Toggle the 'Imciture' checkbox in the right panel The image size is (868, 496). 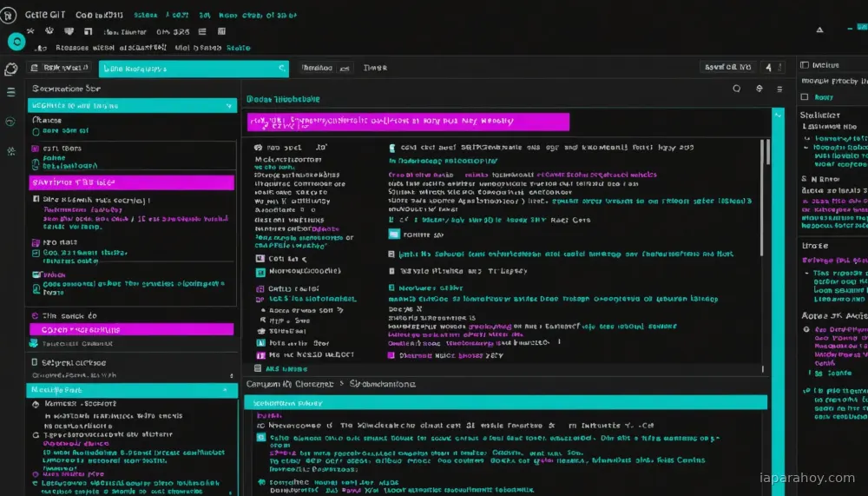(805, 65)
